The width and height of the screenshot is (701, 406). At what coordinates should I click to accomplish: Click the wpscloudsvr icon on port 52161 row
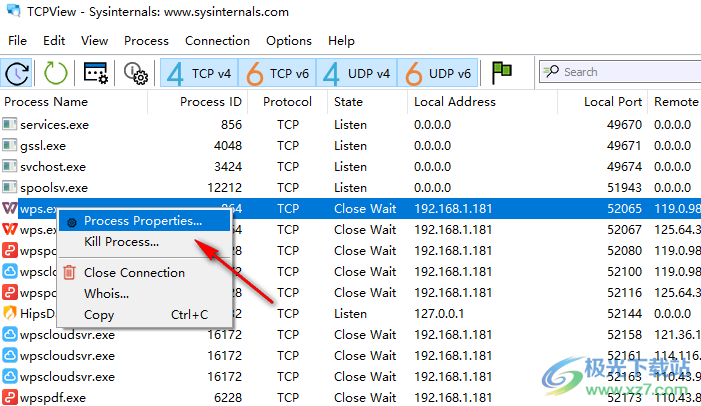pyautogui.click(x=9, y=355)
